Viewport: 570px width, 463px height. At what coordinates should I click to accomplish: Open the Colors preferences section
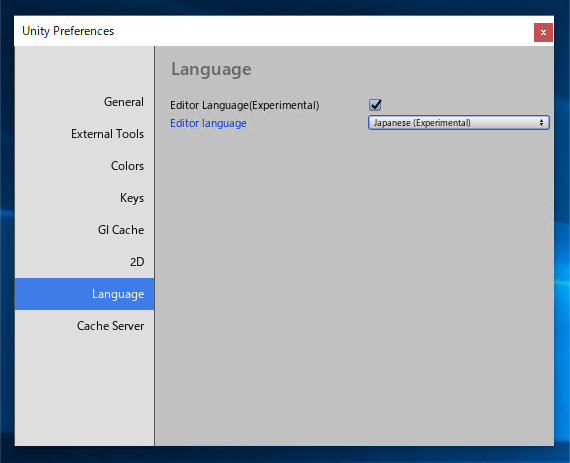(x=84, y=166)
